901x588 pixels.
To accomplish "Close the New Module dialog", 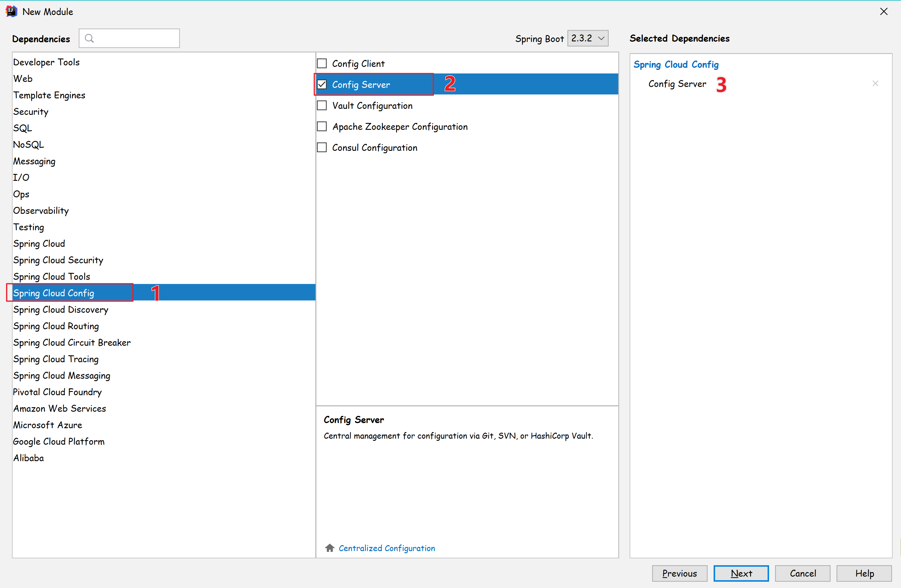I will tap(884, 11).
